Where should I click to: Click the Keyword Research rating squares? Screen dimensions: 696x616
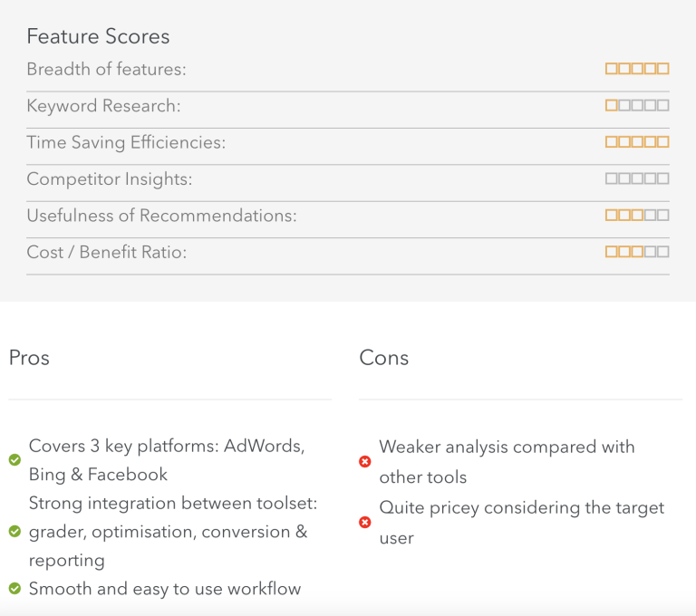tap(637, 105)
